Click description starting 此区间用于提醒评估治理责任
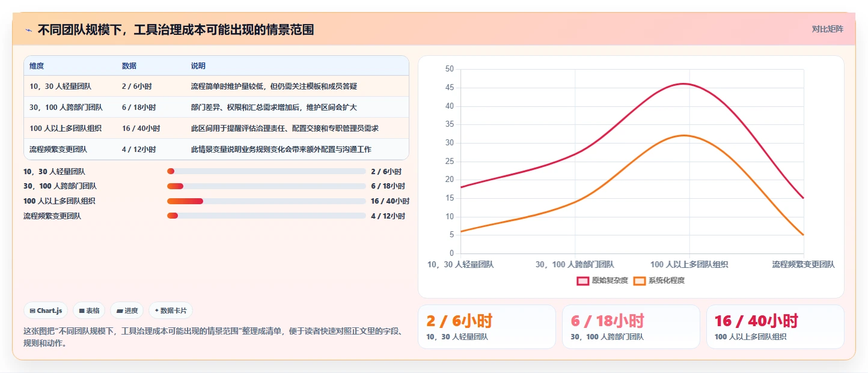 pyautogui.click(x=285, y=129)
